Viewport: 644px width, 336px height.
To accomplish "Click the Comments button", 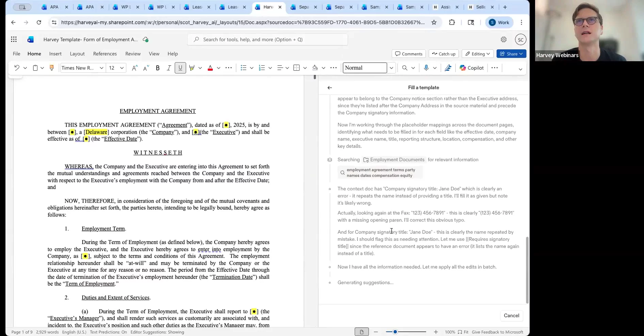I will pyautogui.click(x=408, y=54).
